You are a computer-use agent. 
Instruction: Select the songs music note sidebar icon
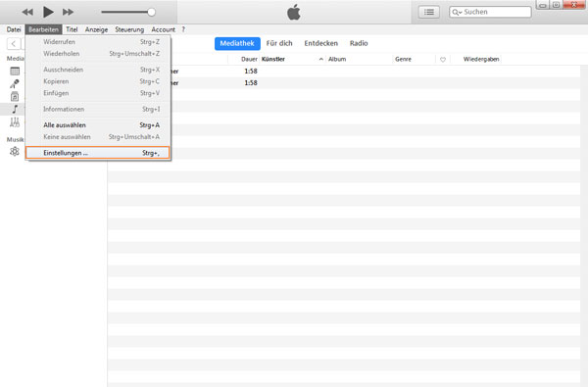pyautogui.click(x=15, y=109)
